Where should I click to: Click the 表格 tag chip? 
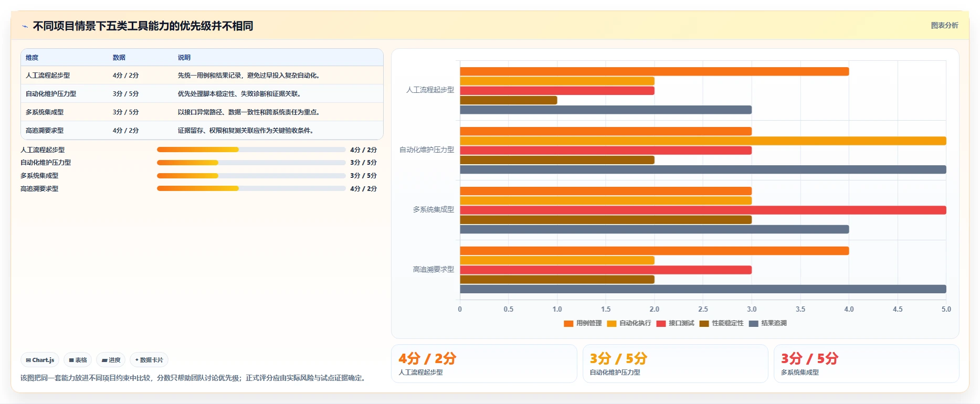(x=78, y=360)
